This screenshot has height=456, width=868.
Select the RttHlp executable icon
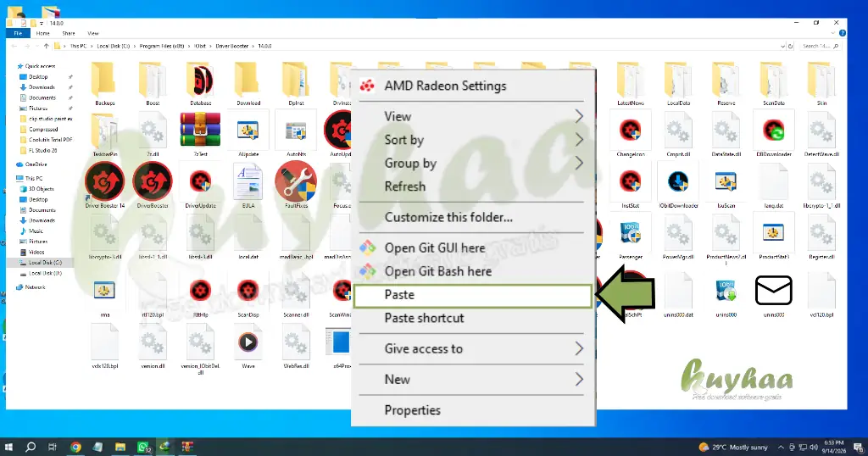200,291
